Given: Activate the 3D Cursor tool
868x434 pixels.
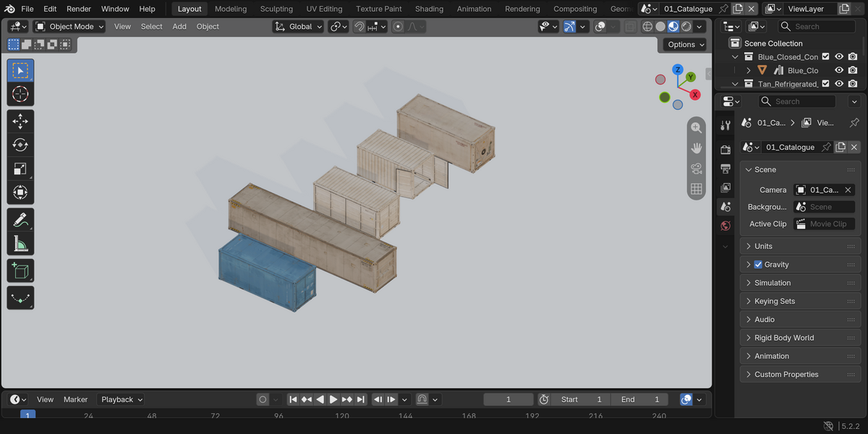Looking at the screenshot, I should 20,95.
